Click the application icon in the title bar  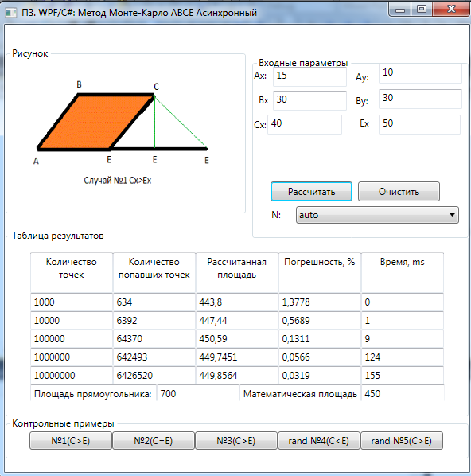point(11,13)
